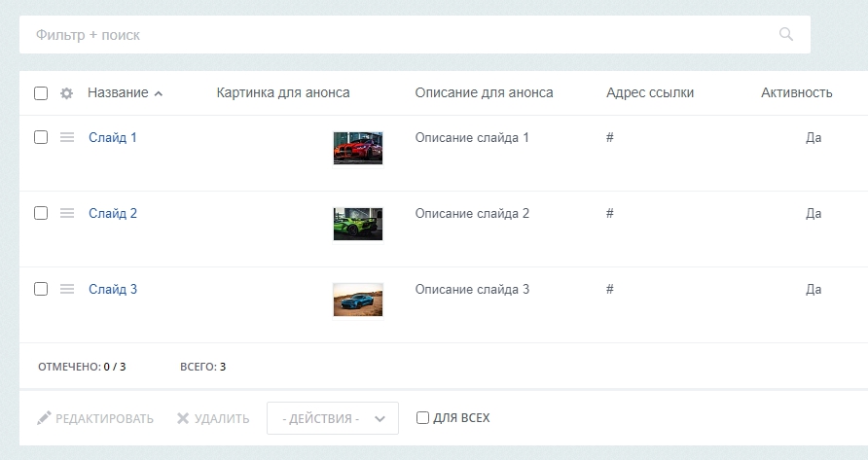Screen dimensions: 868x460
Task: Click the # link address of Слайд 2
Action: click(x=610, y=213)
